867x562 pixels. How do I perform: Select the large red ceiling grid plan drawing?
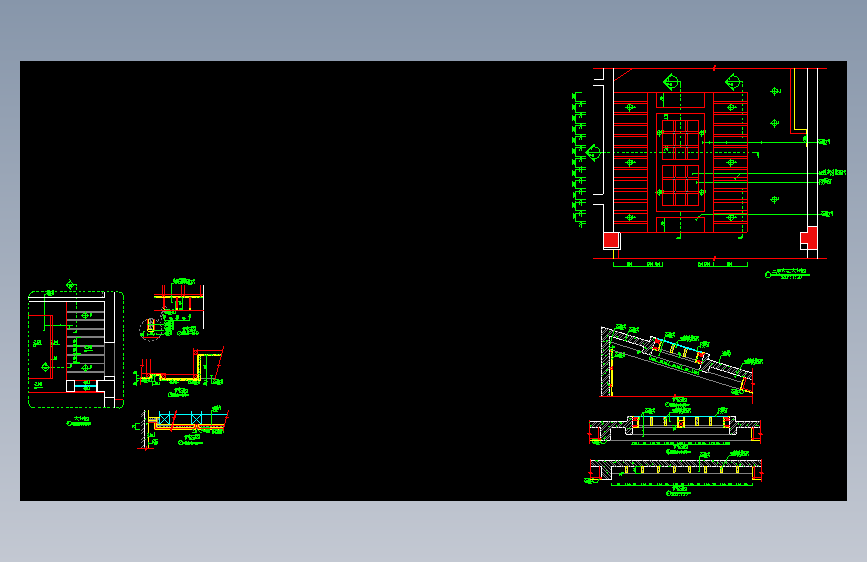tap(681, 163)
